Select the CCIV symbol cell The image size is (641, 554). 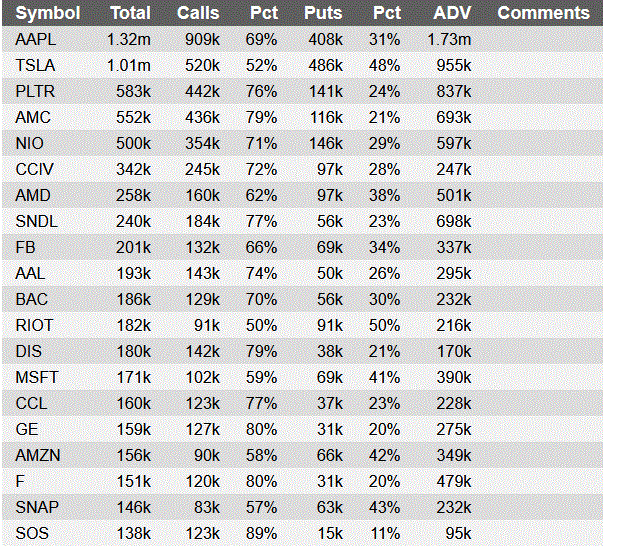point(35,170)
